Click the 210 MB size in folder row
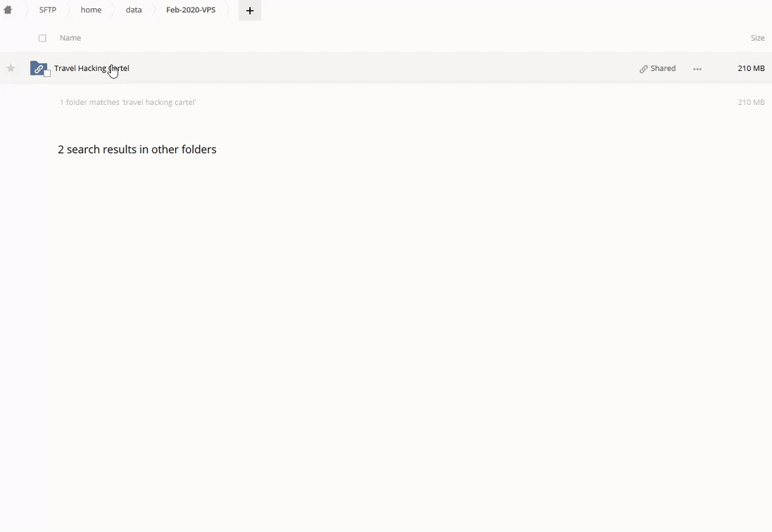Viewport: 772px width, 532px height. coord(751,68)
